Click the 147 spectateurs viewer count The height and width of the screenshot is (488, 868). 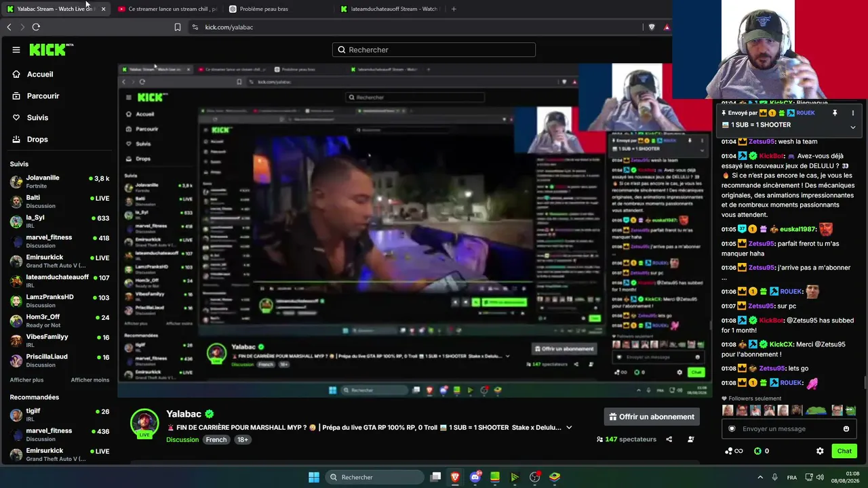[x=627, y=439]
